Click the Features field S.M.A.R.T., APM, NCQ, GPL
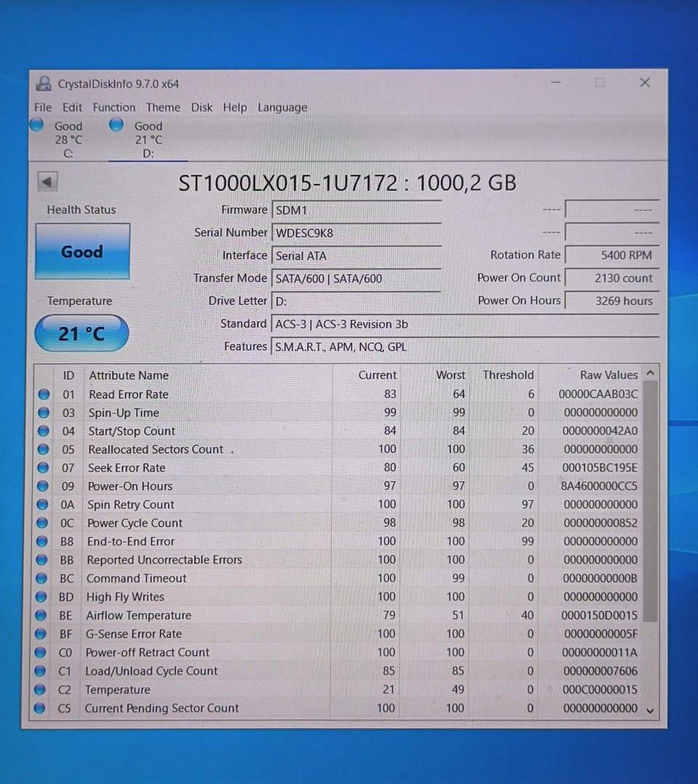 click(x=465, y=347)
